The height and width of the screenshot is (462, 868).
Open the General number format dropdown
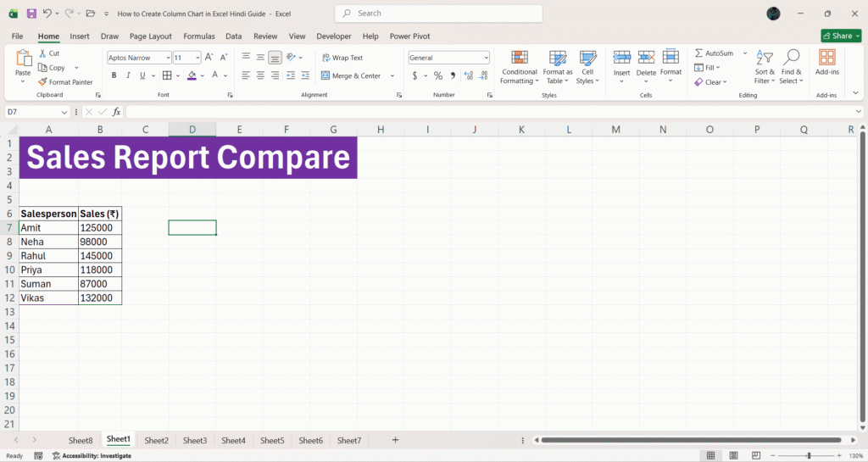pos(486,58)
